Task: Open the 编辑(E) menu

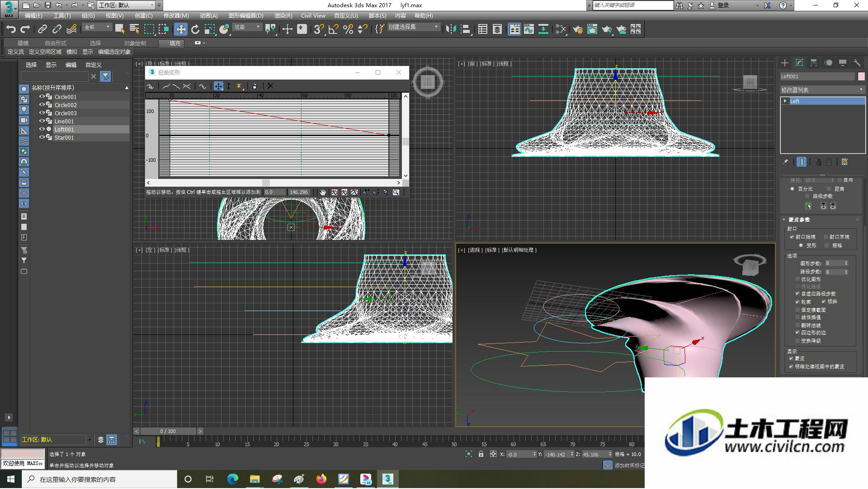Action: 33,16
